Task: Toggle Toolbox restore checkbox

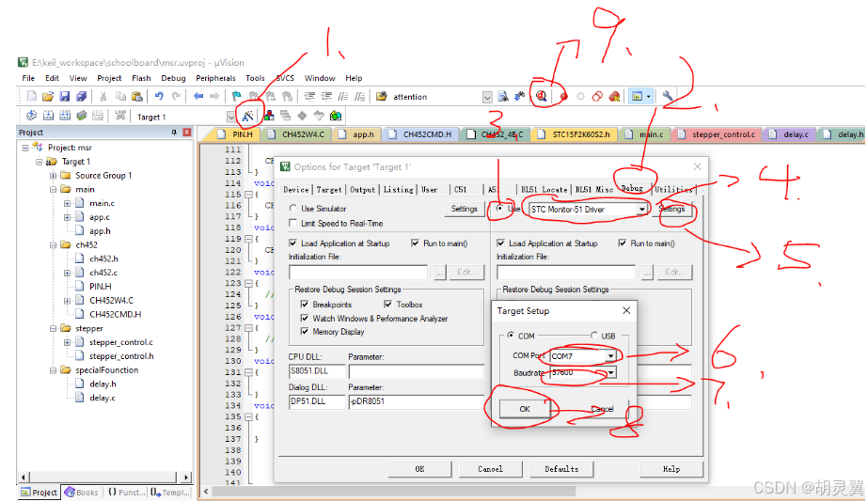Action: click(388, 305)
